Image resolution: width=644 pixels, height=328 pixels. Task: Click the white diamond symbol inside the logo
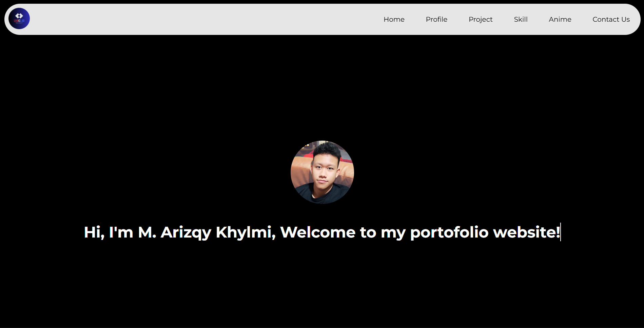pos(19,16)
